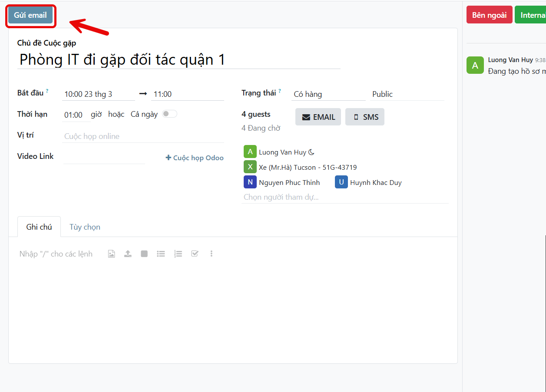Open the three-dot more options in notes toolbar
The width and height of the screenshot is (546, 392).
pos(212,254)
